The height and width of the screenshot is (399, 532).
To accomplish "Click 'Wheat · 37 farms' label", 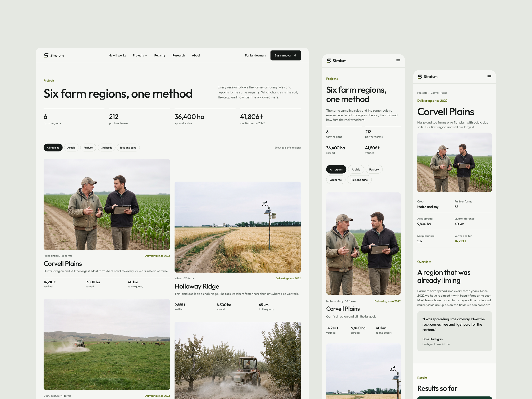I will click(184, 278).
